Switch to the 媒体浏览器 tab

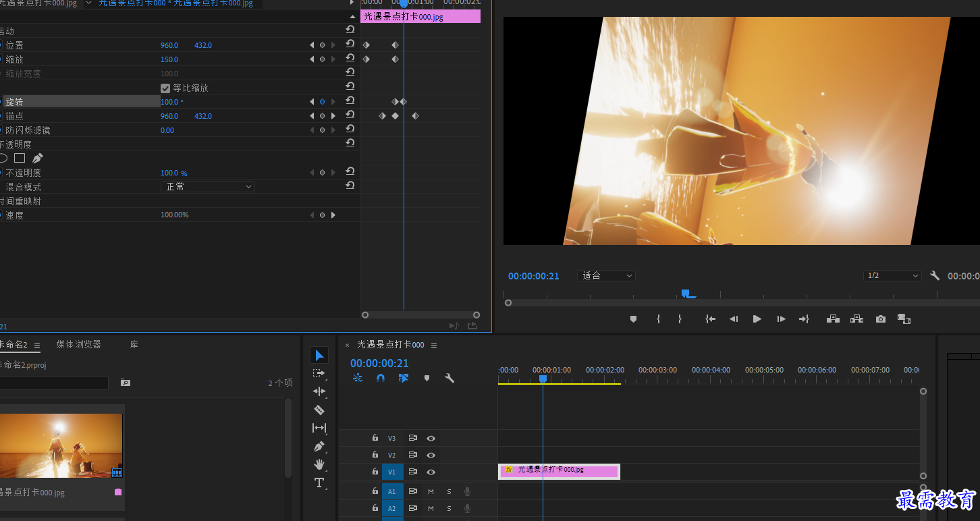[x=79, y=344]
